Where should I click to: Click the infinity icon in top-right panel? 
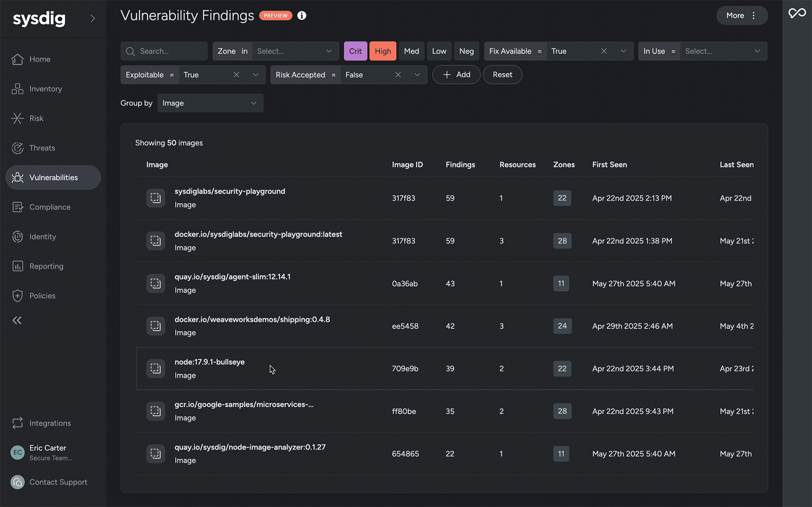[797, 13]
